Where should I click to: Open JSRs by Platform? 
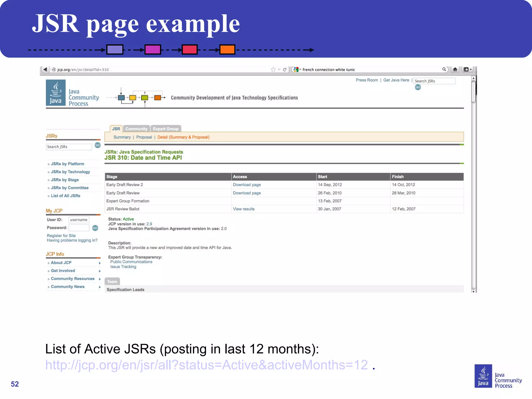click(x=68, y=164)
